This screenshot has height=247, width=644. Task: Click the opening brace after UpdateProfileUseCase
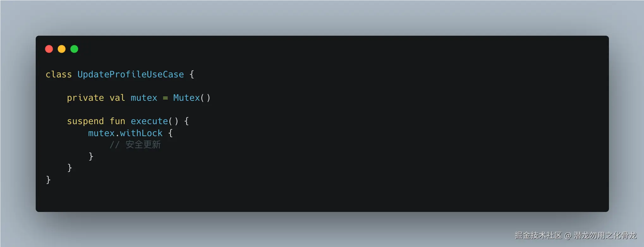pyautogui.click(x=192, y=75)
